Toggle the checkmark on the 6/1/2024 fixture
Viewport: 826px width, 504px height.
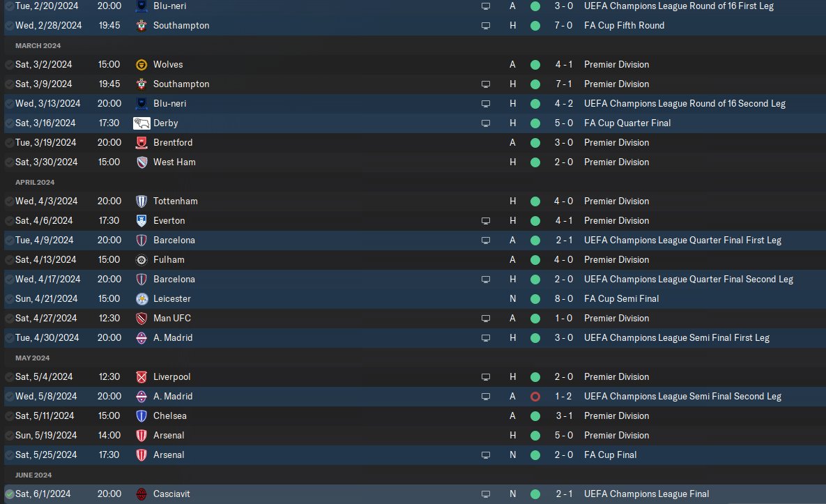[10, 494]
